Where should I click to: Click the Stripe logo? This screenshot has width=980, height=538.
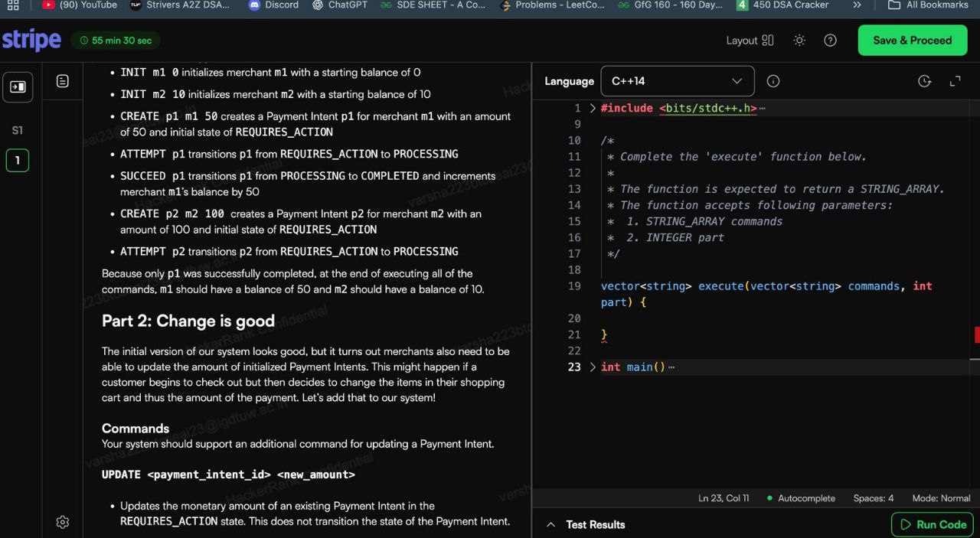pos(31,41)
